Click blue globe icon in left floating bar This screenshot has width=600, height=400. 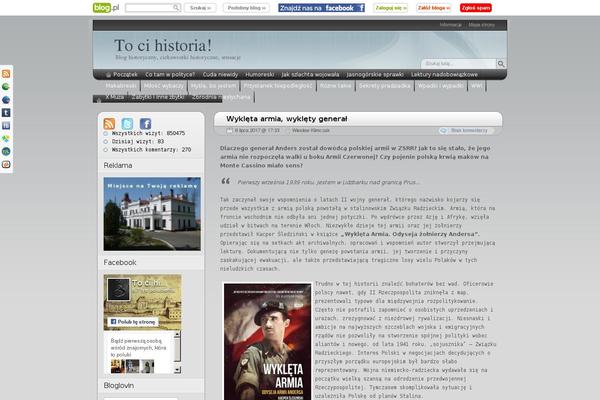[x=6, y=100]
